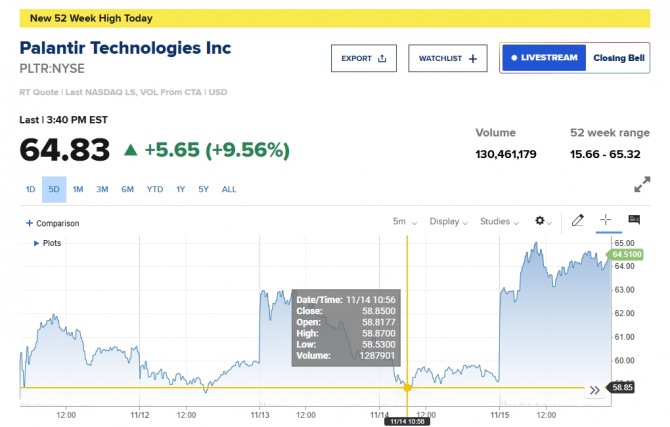Open the chart settings gear menu
This screenshot has width=670, height=427.
click(542, 221)
